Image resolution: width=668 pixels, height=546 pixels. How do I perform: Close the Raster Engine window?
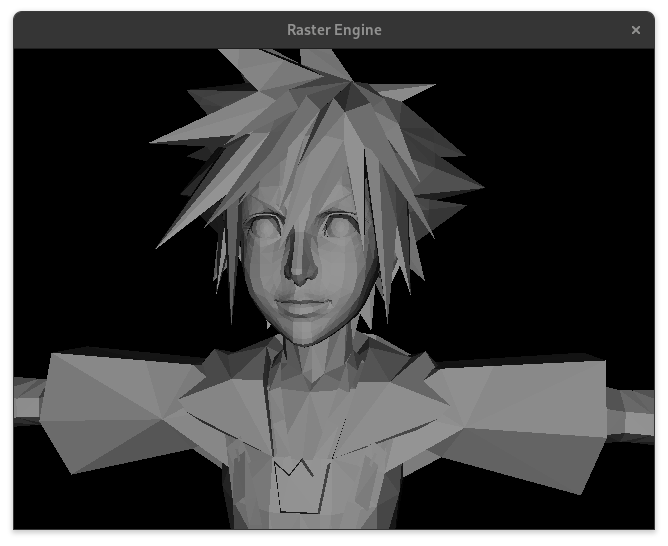[636, 30]
